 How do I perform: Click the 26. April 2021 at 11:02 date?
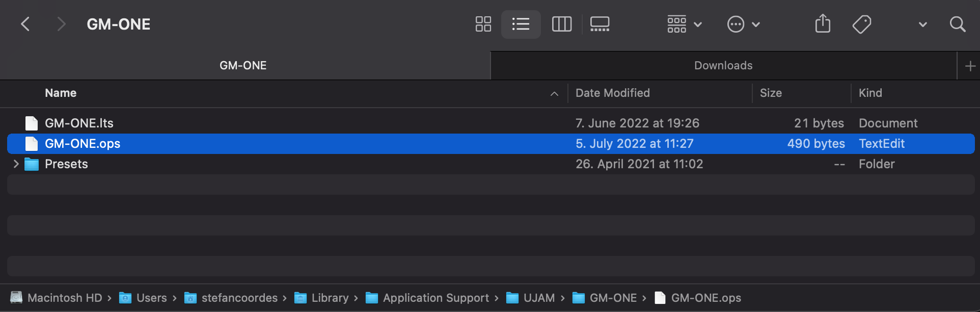tap(639, 164)
